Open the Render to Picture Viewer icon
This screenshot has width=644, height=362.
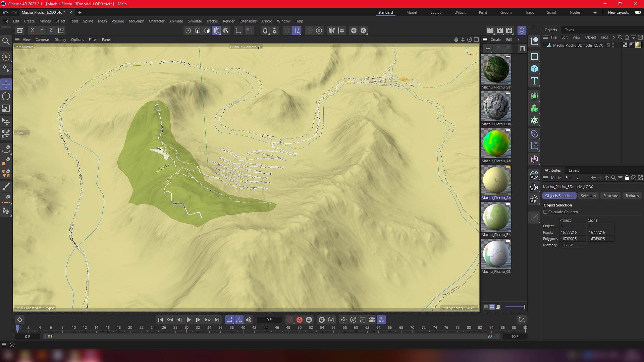click(x=500, y=31)
